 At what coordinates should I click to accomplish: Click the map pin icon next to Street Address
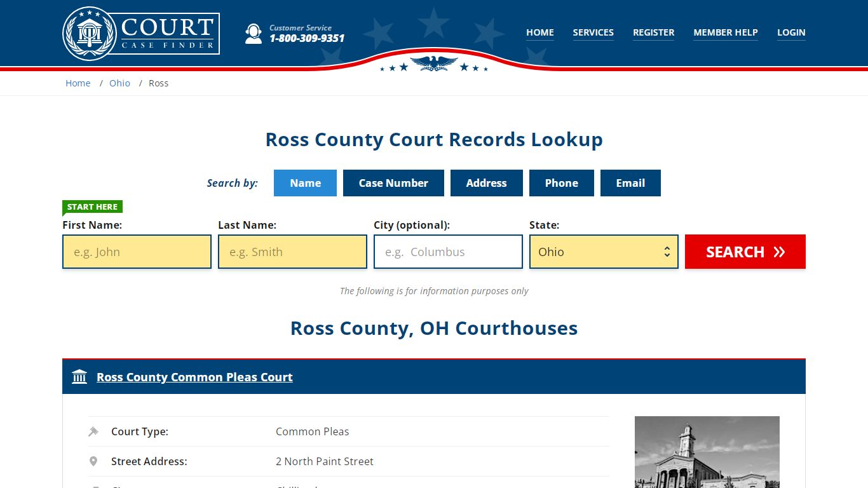point(93,461)
